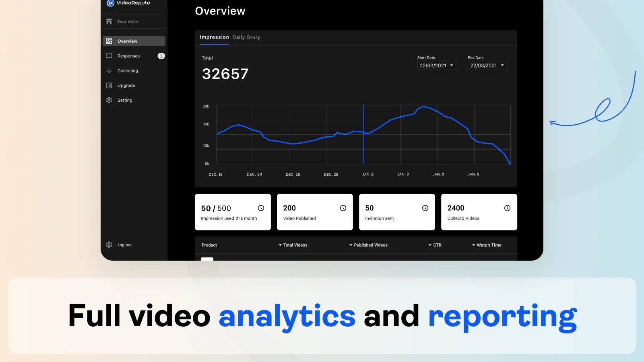Open the End Date dropdown

pyautogui.click(x=487, y=66)
